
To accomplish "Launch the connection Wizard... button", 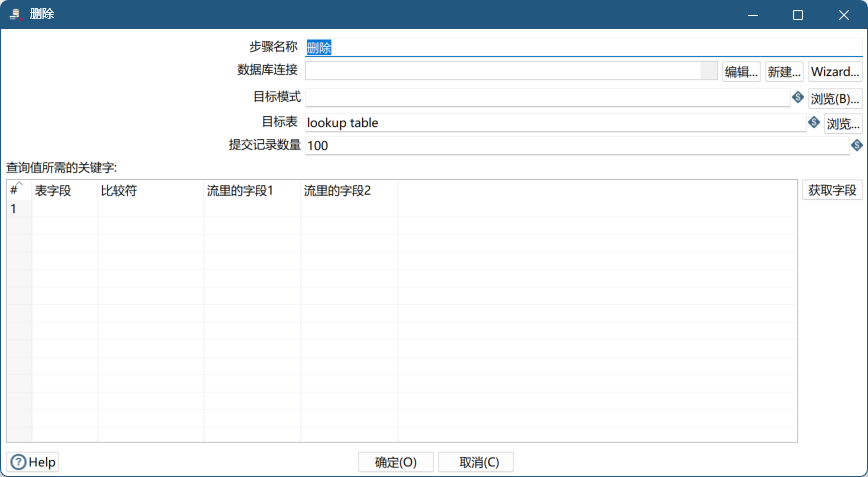I will pyautogui.click(x=835, y=72).
